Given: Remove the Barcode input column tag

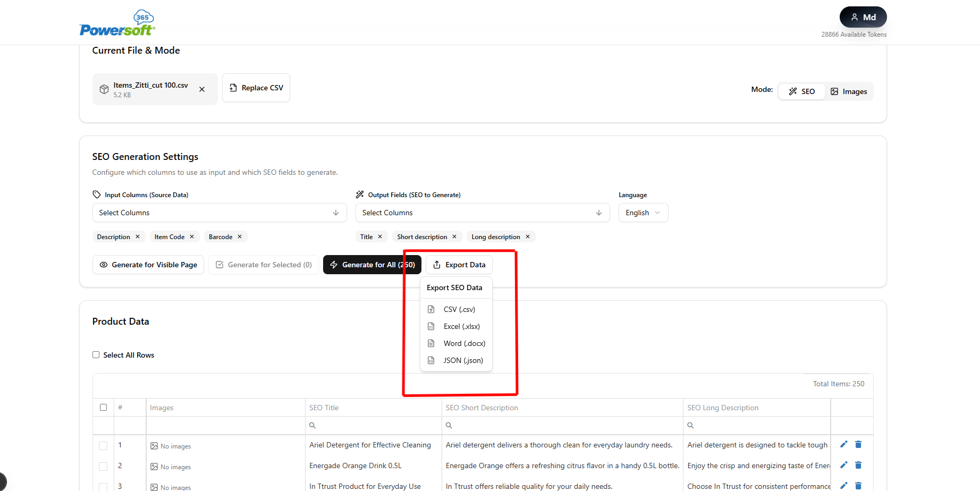Looking at the screenshot, I should click(x=240, y=236).
